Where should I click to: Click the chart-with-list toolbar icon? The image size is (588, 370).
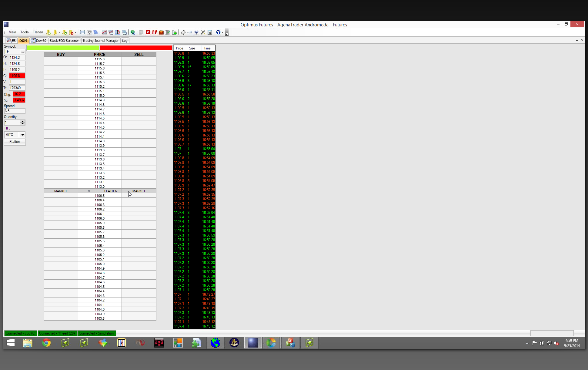118,32
